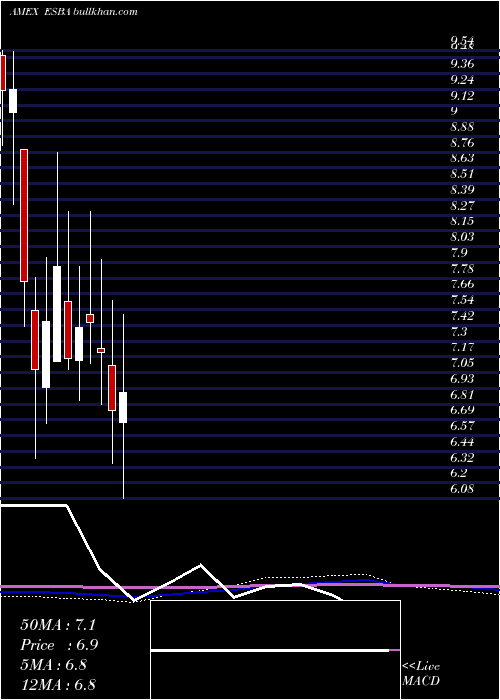
Task: Click the 50MA : 7.1 reading
Action: click(58, 625)
